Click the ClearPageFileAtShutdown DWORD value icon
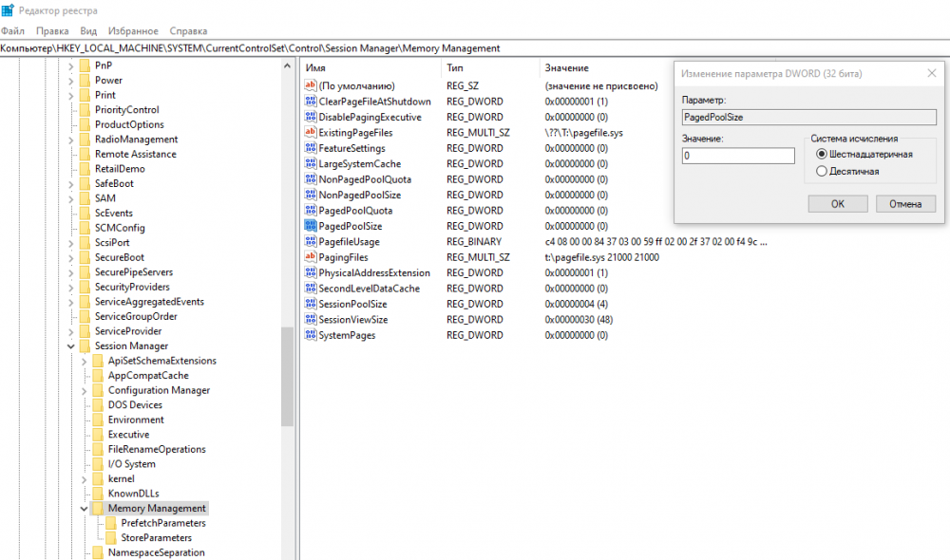This screenshot has width=950, height=560. point(310,102)
